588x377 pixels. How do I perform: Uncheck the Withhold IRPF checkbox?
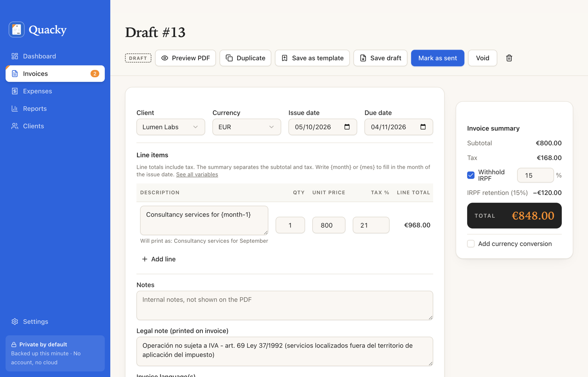[x=471, y=175]
